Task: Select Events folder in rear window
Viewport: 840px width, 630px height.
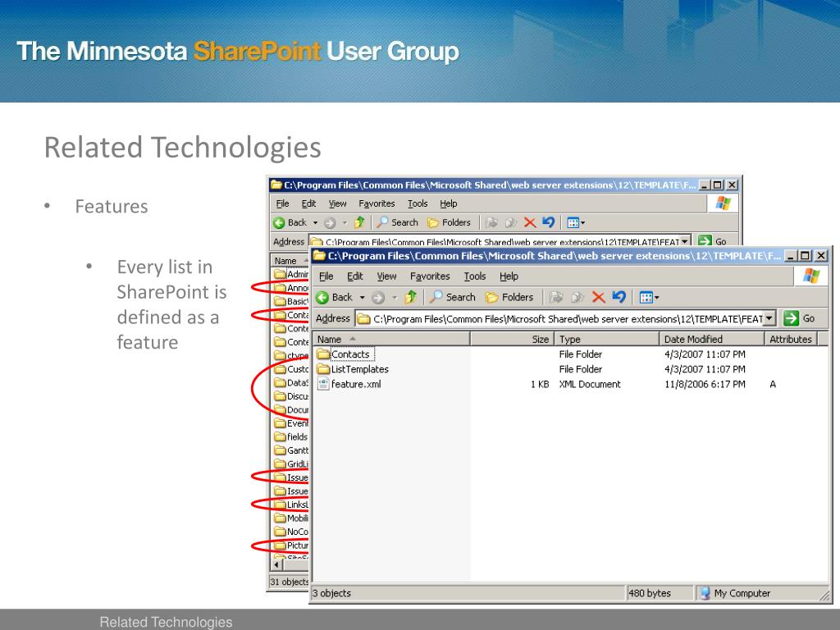Action: coord(291,423)
